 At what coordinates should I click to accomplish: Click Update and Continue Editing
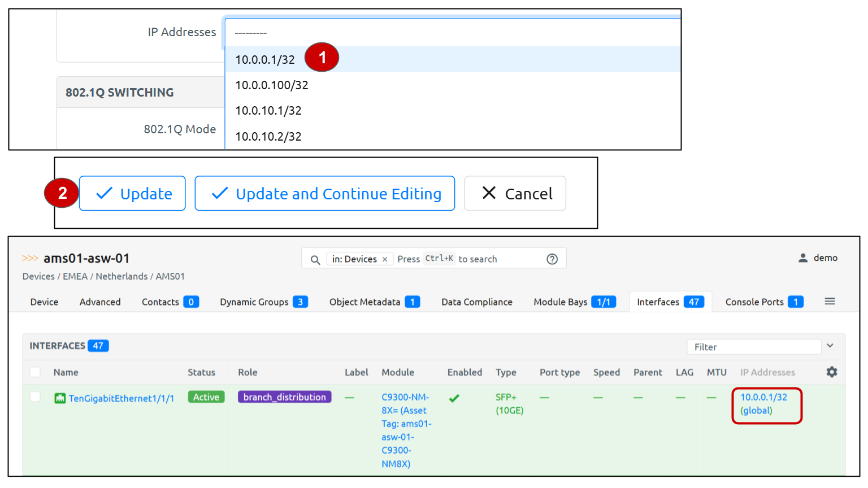324,194
